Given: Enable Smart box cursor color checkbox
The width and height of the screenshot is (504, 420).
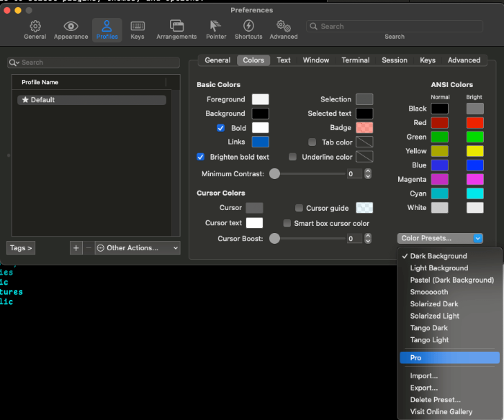Looking at the screenshot, I should [287, 223].
